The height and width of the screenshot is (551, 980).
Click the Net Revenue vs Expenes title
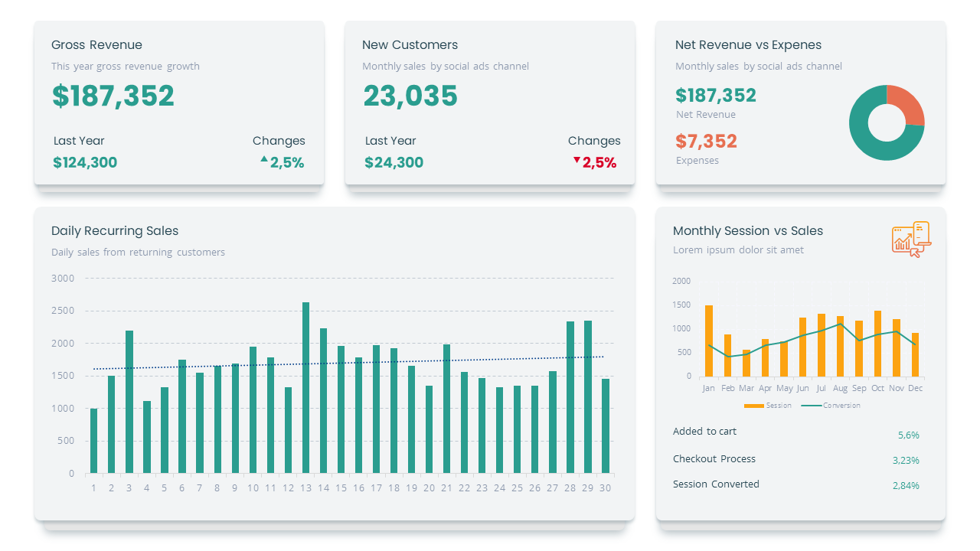(x=748, y=45)
